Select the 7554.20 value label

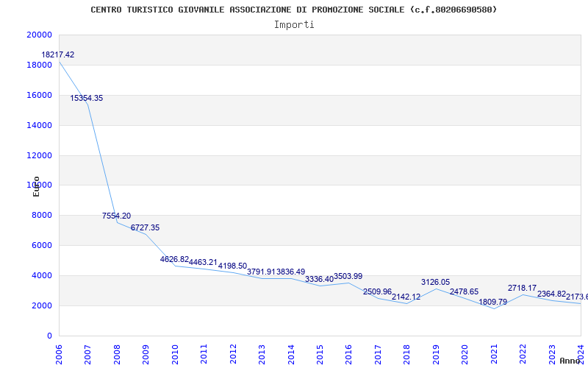117,216
